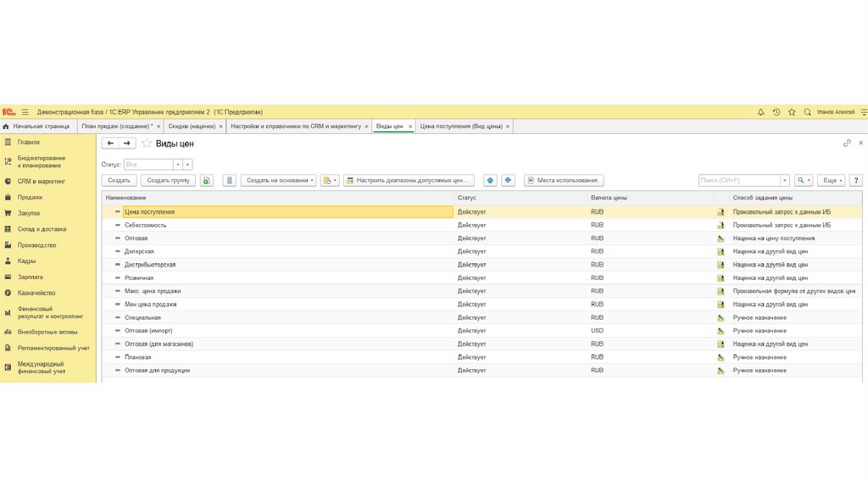Switch to the Скидки (наценки) tab
Screen dimensions: 868x487
(x=191, y=126)
